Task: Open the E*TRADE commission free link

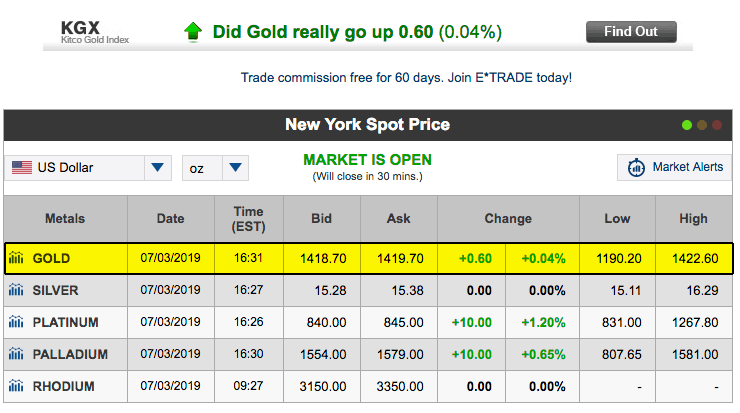Action: (406, 77)
